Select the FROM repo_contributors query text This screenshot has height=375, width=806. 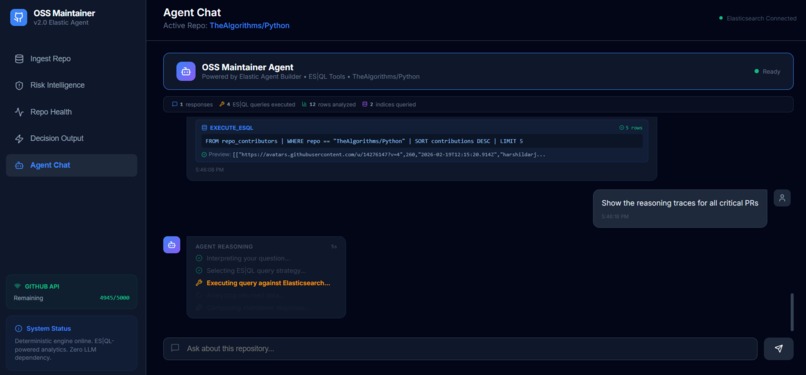point(364,141)
